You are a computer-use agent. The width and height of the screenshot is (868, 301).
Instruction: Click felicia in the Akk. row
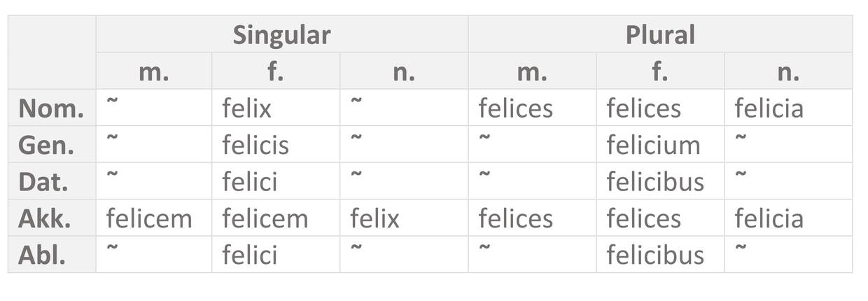point(769,218)
